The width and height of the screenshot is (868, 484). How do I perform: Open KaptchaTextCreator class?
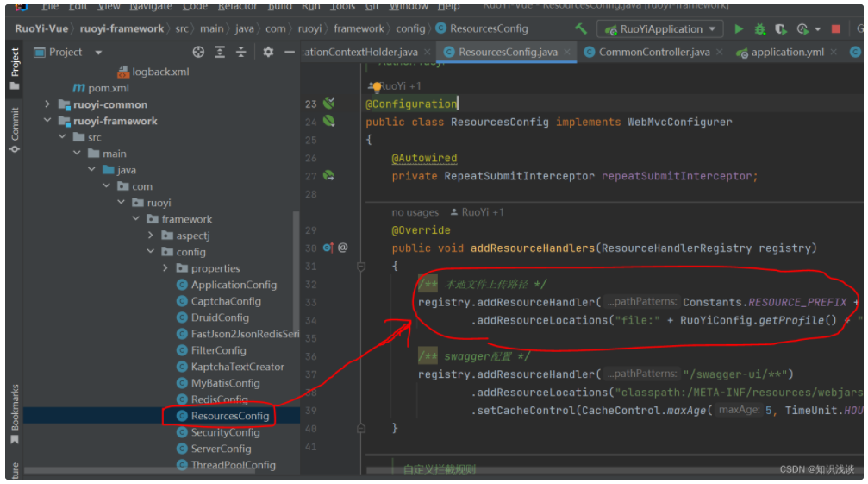click(x=230, y=367)
